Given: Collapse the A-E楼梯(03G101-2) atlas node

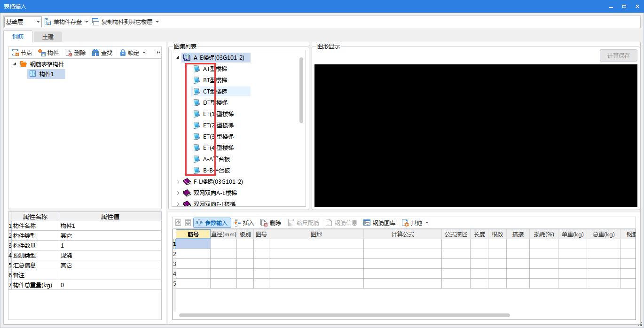Looking at the screenshot, I should pyautogui.click(x=178, y=57).
